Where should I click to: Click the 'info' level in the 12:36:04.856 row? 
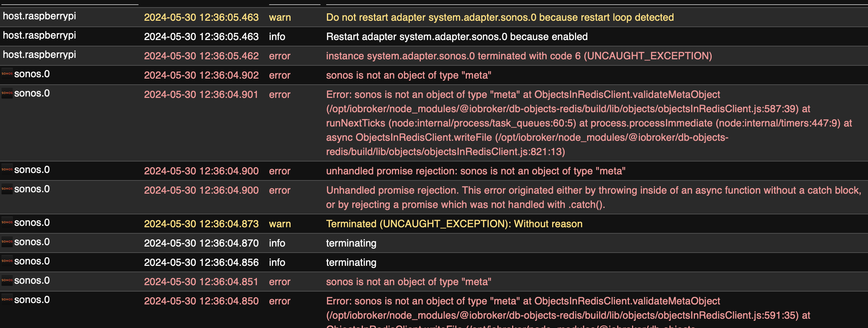click(x=277, y=263)
